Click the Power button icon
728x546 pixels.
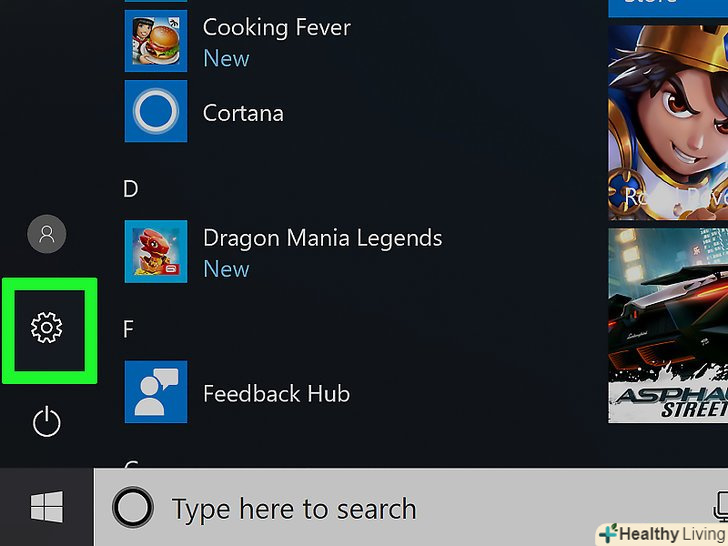46,422
